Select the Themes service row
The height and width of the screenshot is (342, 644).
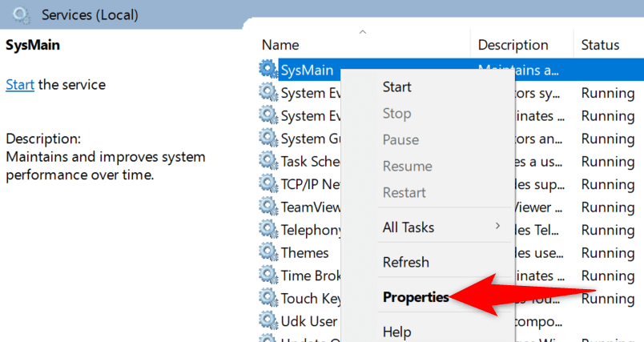click(x=305, y=253)
